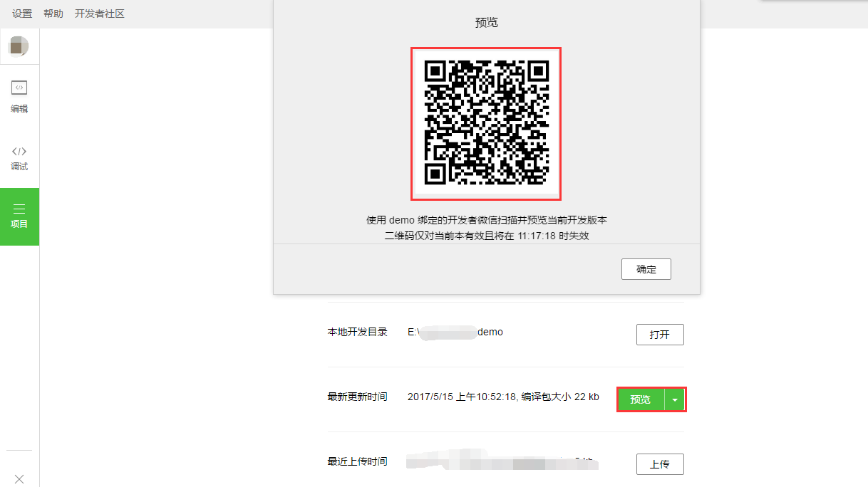Click 上传 to upload the project

(x=659, y=464)
